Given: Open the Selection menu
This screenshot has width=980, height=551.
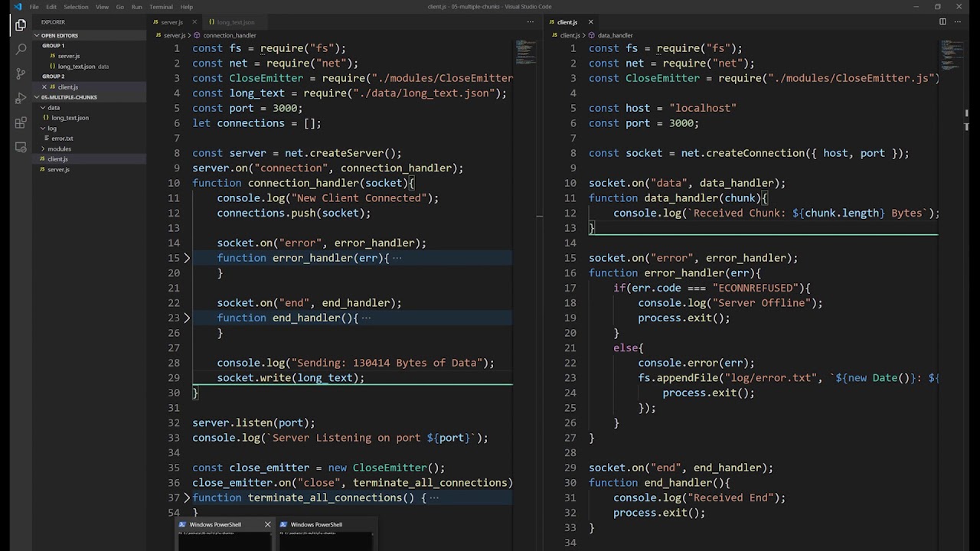Looking at the screenshot, I should pos(76,7).
